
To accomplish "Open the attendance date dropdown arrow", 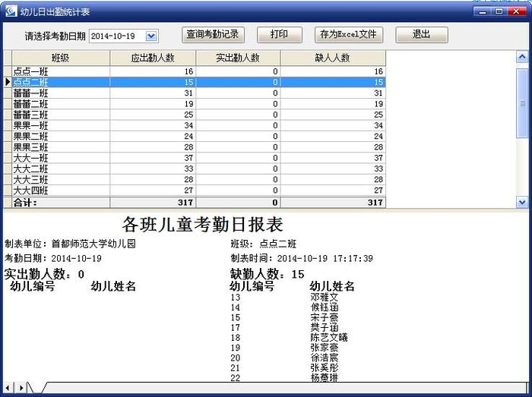I will [151, 36].
